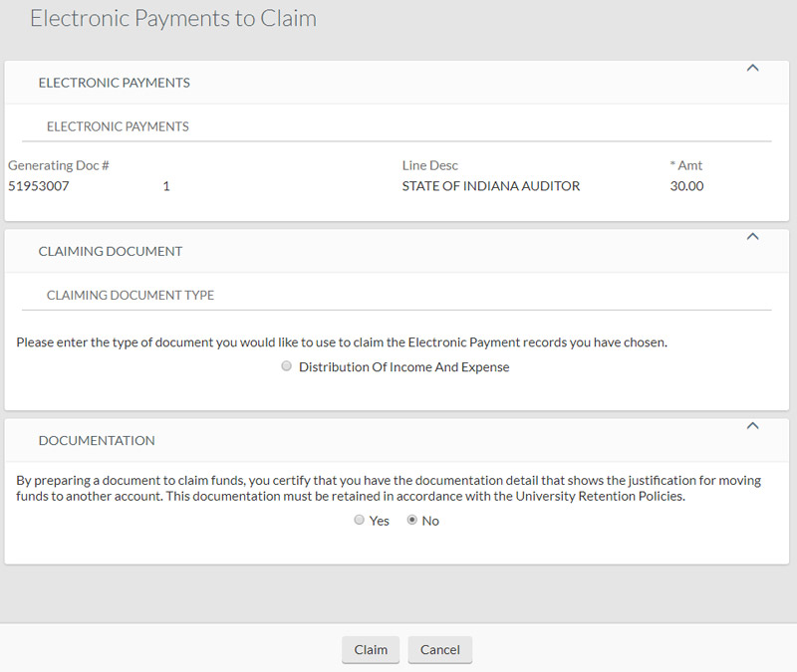797x672 pixels.
Task: Choose the Yes documentation radio button
Action: 360,521
